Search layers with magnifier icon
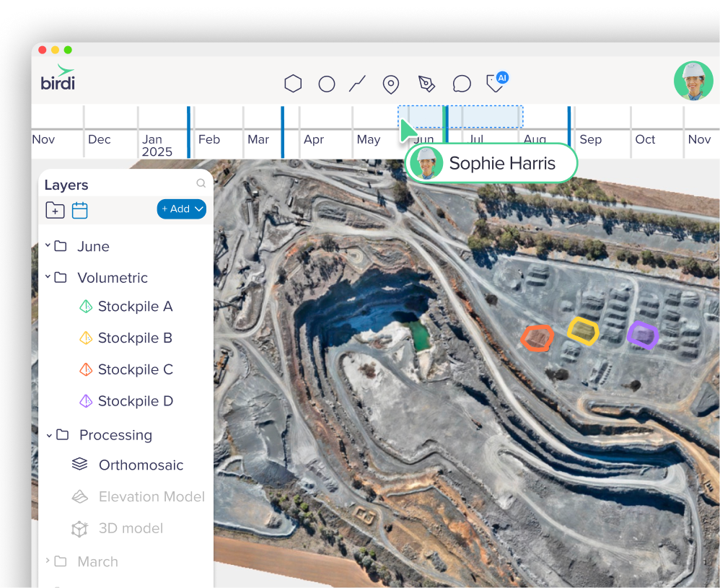The height and width of the screenshot is (588, 720). tap(201, 183)
